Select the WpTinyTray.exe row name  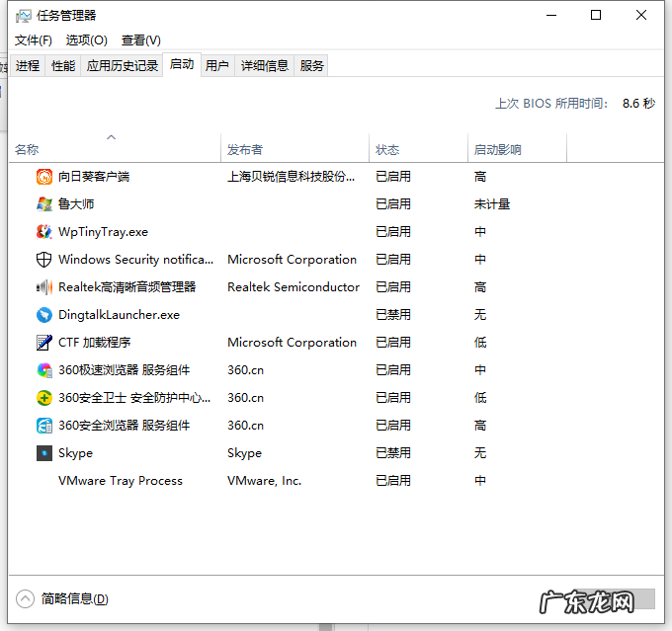(104, 232)
